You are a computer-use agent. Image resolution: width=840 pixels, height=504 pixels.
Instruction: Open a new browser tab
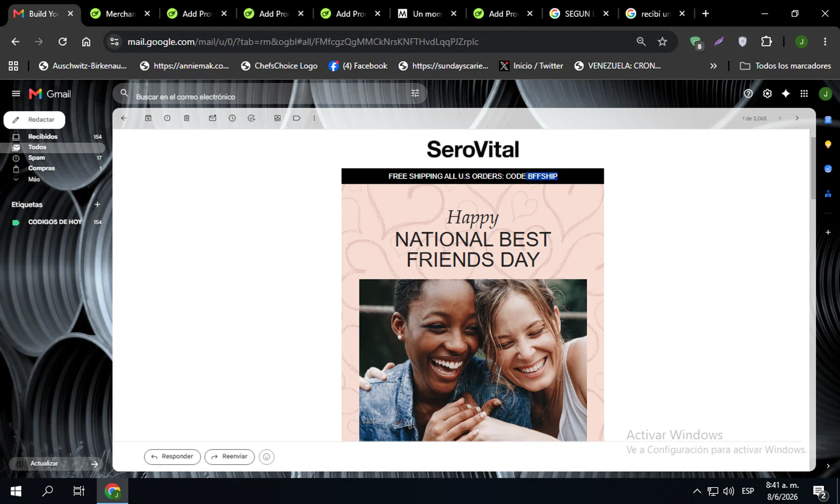[706, 13]
